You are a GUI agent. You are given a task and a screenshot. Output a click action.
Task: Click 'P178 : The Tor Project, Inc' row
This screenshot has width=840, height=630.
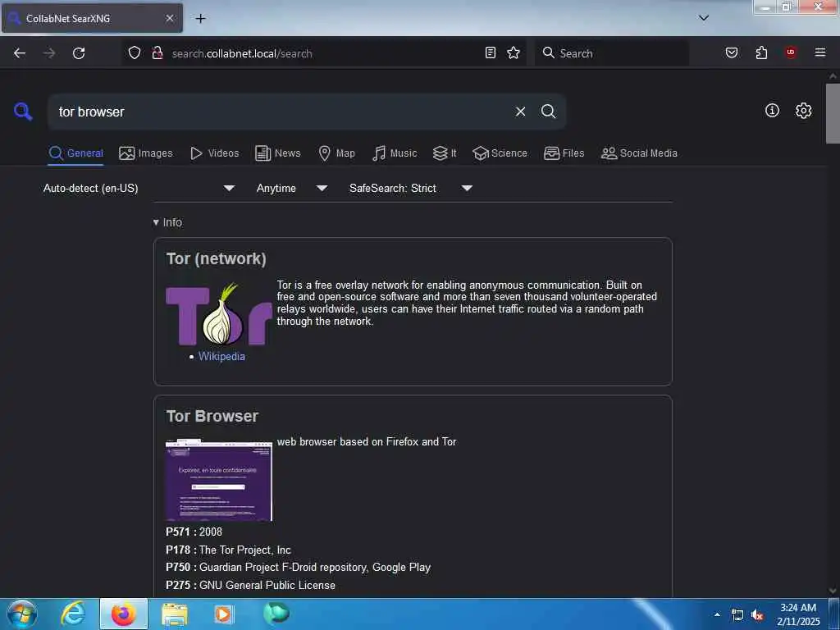228,550
